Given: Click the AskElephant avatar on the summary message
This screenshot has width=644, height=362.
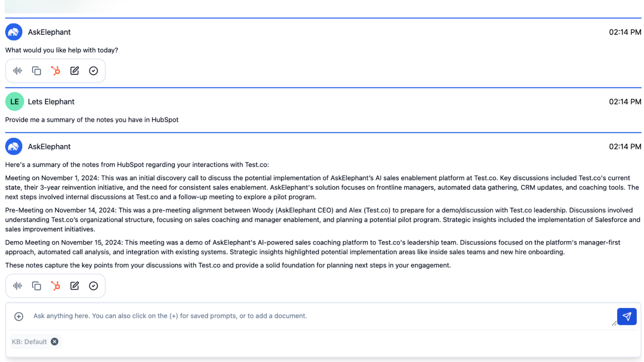Looking at the screenshot, I should [x=14, y=147].
